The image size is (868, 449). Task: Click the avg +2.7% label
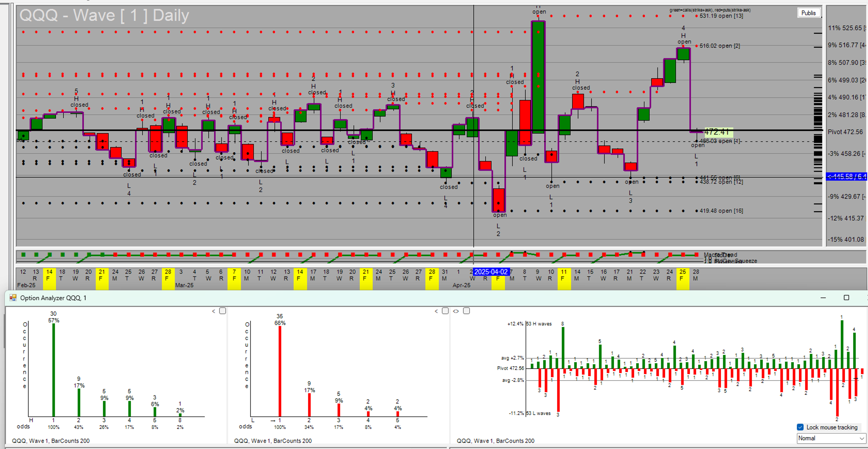[512, 358]
